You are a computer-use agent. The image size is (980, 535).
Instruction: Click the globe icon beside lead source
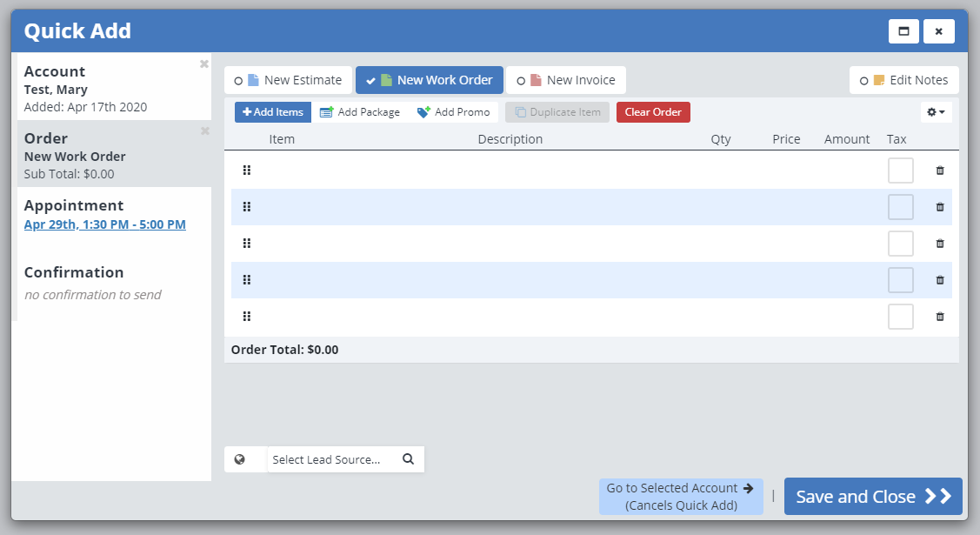click(x=240, y=459)
